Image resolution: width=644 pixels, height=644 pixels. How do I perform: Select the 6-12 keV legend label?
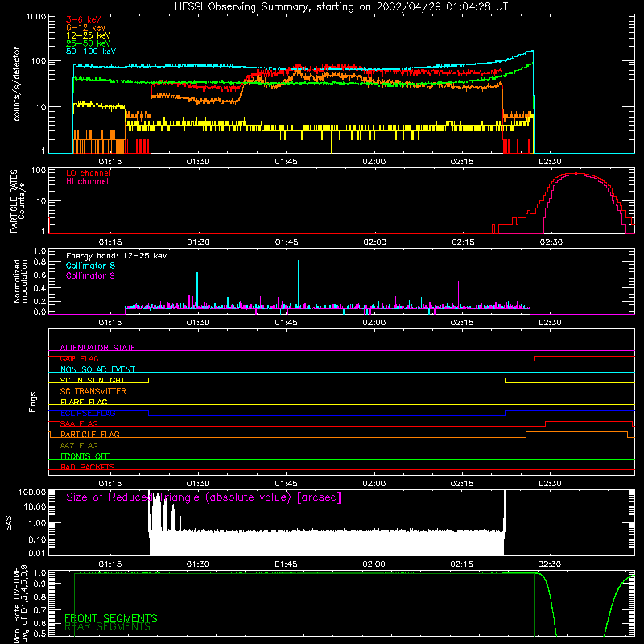(x=85, y=27)
